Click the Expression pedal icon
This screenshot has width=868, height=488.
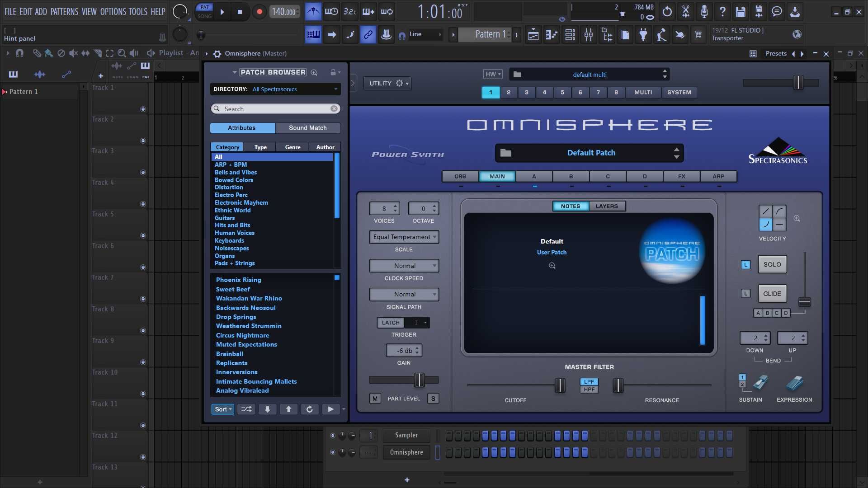794,383
